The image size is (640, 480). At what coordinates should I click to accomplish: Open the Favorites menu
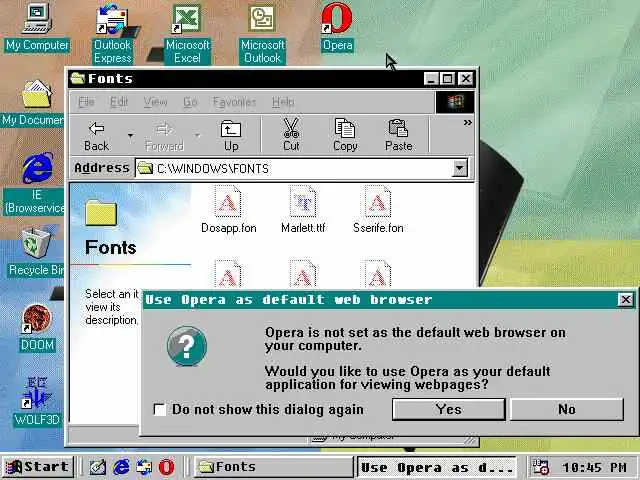234,102
